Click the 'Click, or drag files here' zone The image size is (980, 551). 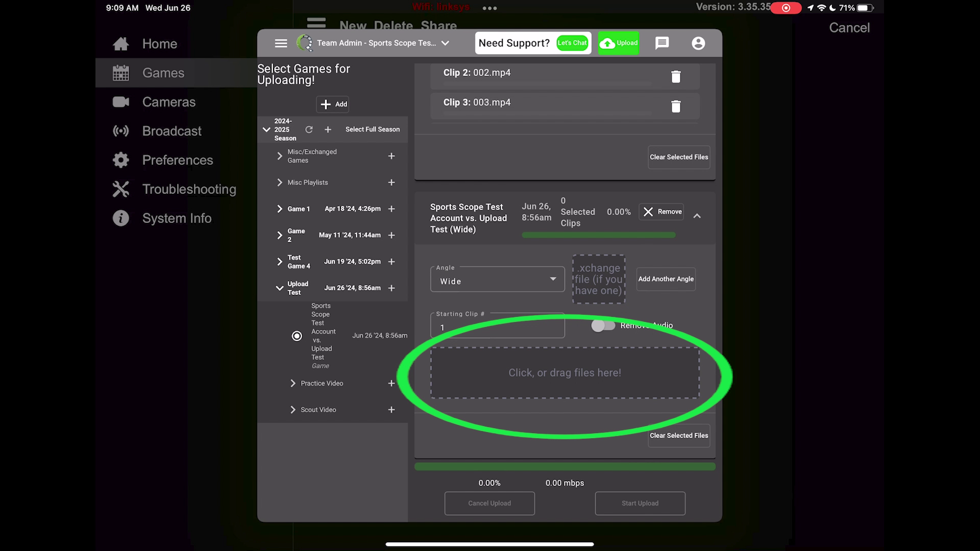click(565, 373)
